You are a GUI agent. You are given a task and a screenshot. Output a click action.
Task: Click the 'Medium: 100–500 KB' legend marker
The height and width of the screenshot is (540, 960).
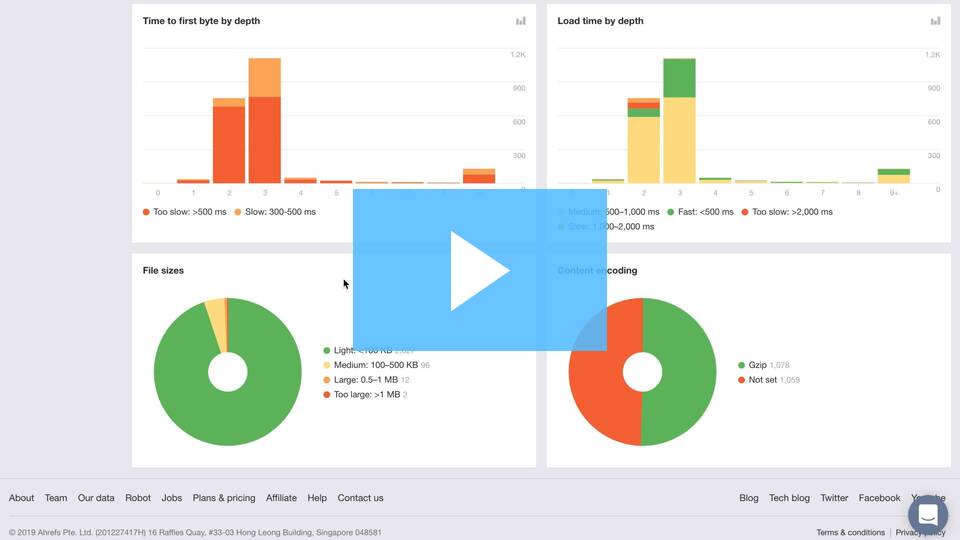pos(326,365)
